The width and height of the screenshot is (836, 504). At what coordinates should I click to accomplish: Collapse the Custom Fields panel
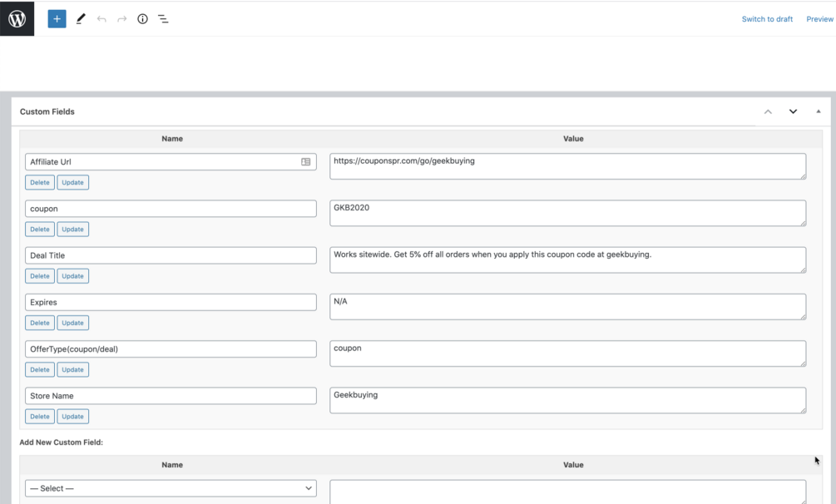[x=818, y=111]
